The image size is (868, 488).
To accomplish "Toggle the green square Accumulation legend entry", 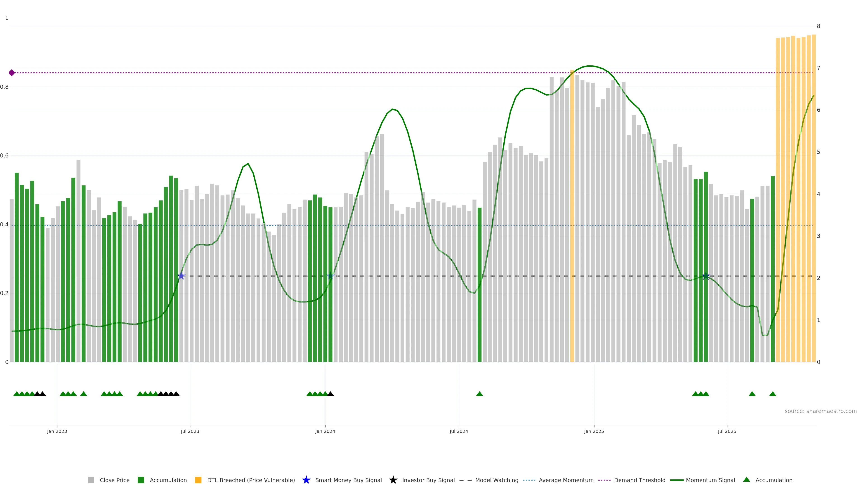I will pos(141,480).
